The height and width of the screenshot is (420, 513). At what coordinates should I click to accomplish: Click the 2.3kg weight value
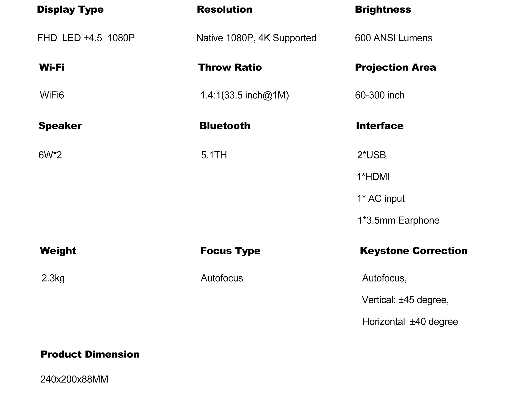point(53,278)
